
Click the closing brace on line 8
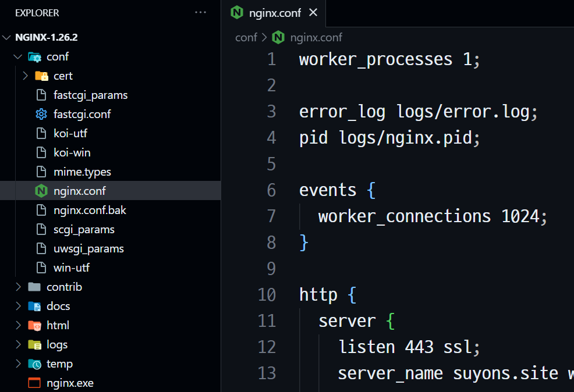304,243
